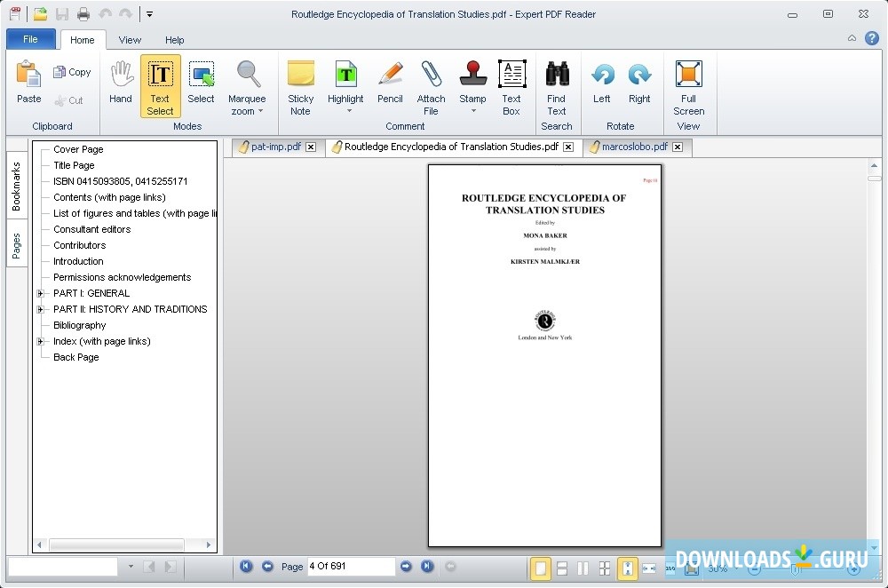
Task: Rotate the page Left
Action: 602,82
